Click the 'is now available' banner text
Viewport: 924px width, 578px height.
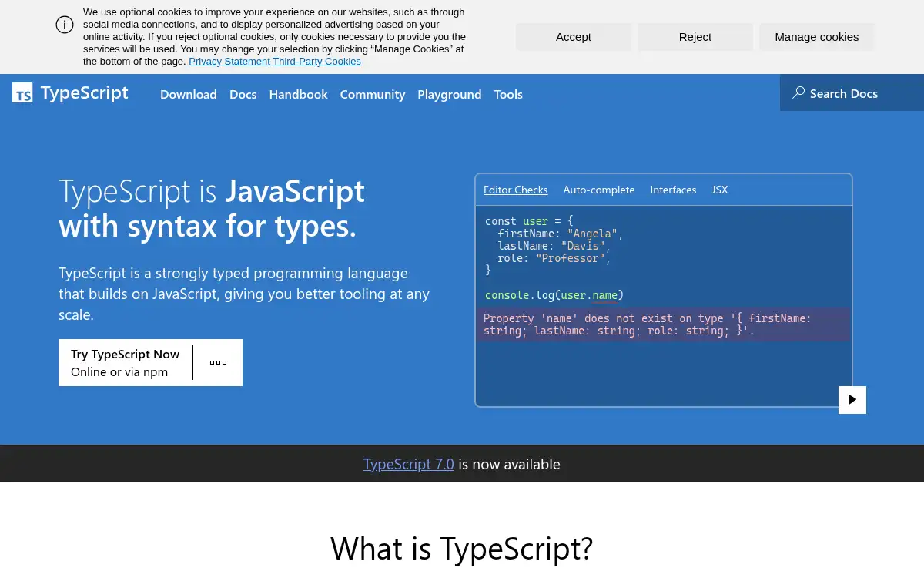[x=510, y=464]
